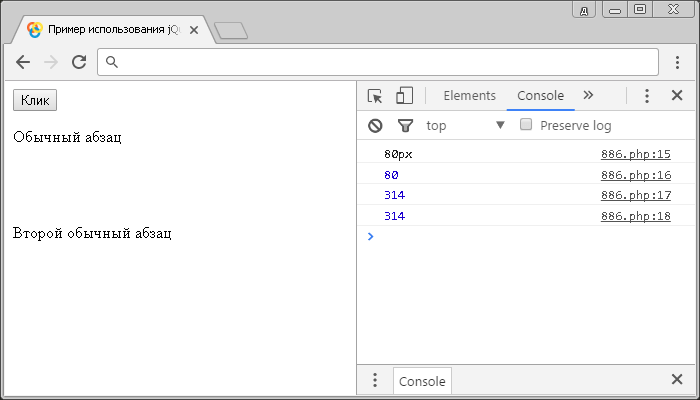The image size is (700, 400).
Task: Switch to the Elements tab
Action: [469, 96]
